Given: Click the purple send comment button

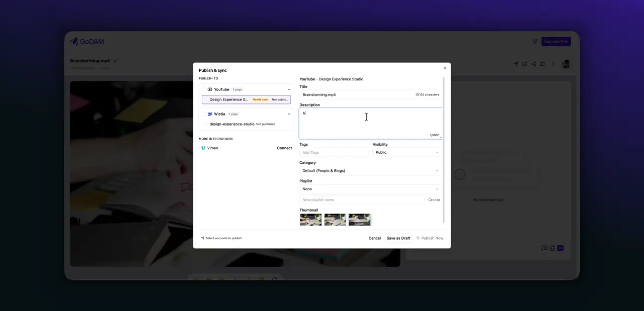Looking at the screenshot, I should click(x=560, y=248).
